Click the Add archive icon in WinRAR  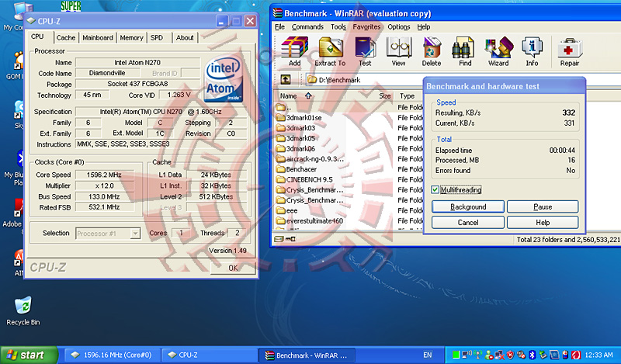(x=294, y=51)
